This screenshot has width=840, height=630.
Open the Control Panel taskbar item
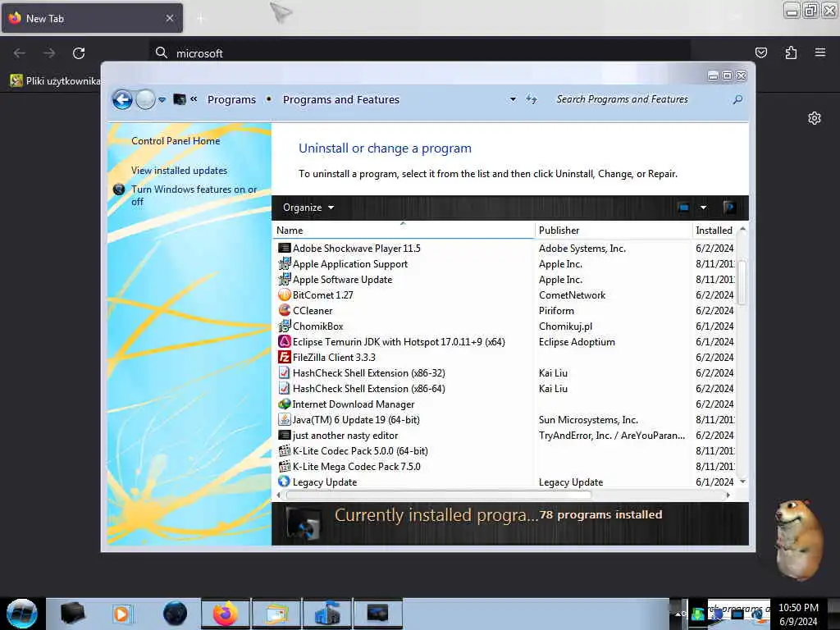[x=377, y=614]
